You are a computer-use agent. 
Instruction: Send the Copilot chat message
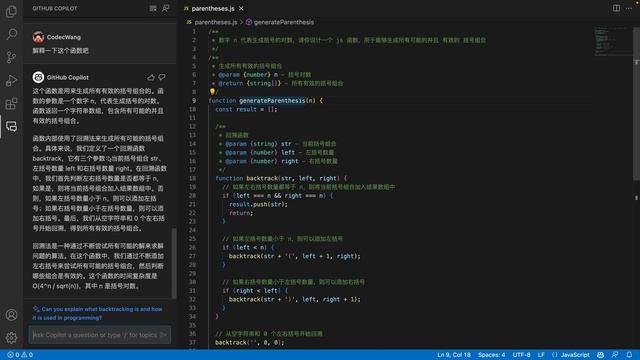pyautogui.click(x=163, y=335)
